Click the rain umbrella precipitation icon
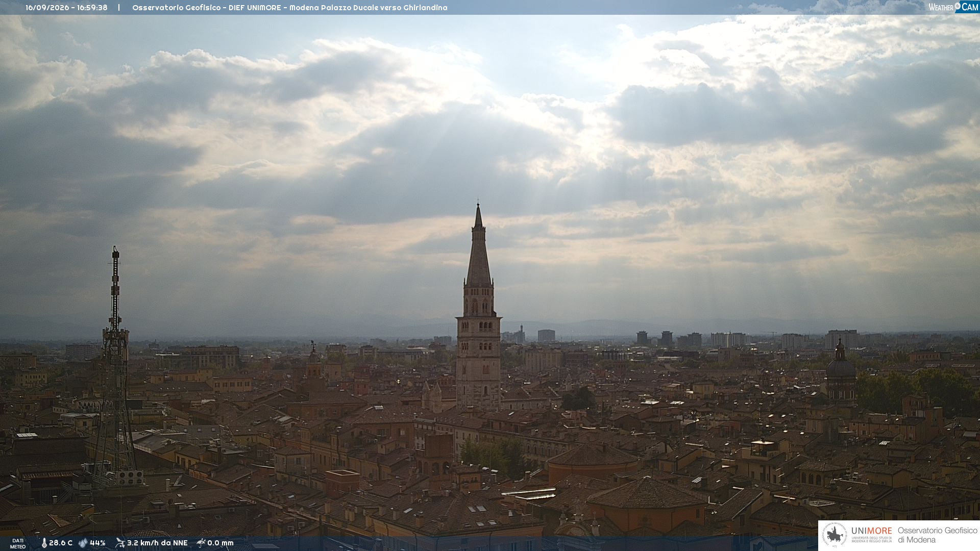 pyautogui.click(x=201, y=543)
